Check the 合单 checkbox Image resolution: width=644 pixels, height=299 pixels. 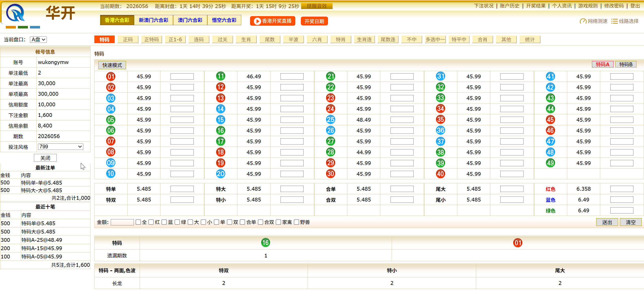[x=243, y=222]
